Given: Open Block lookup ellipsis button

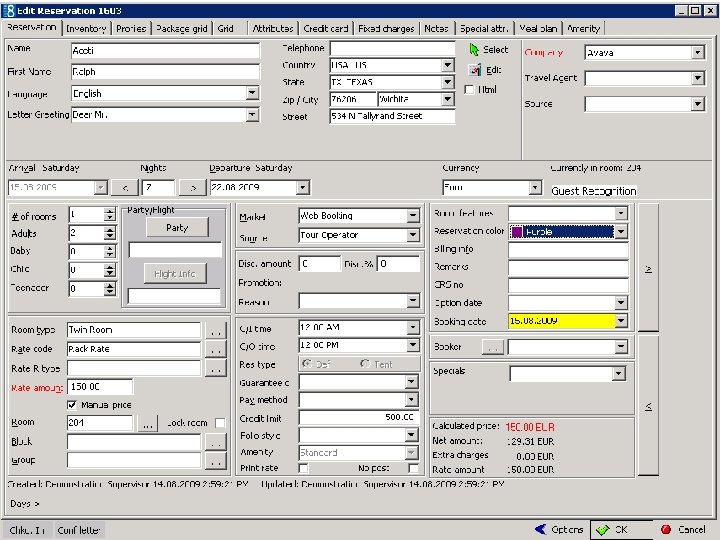Looking at the screenshot, I should [215, 442].
